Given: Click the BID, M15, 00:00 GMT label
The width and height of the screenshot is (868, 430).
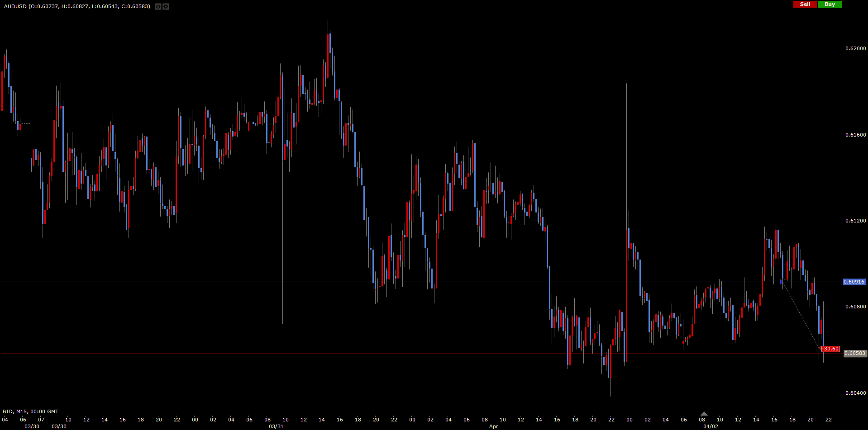Looking at the screenshot, I should pyautogui.click(x=31, y=411).
